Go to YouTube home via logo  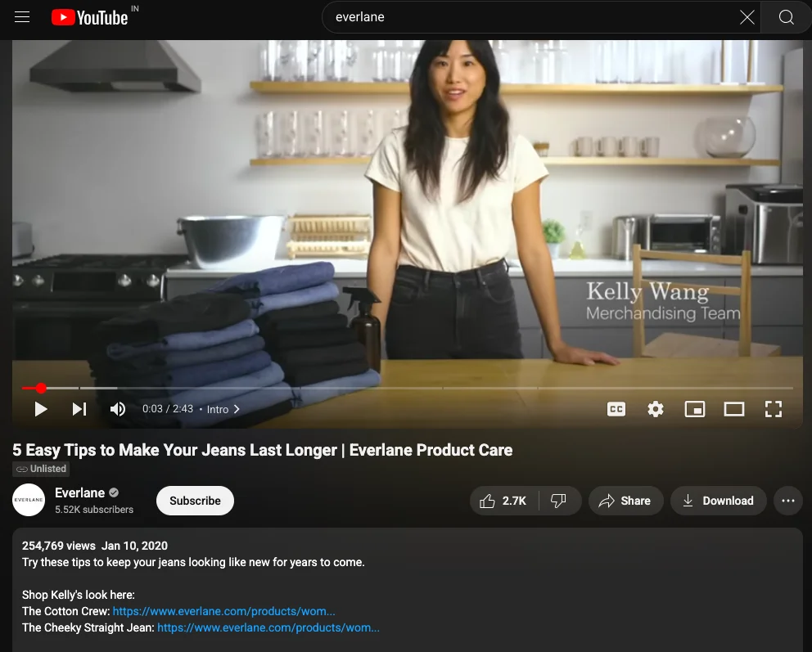pos(89,18)
